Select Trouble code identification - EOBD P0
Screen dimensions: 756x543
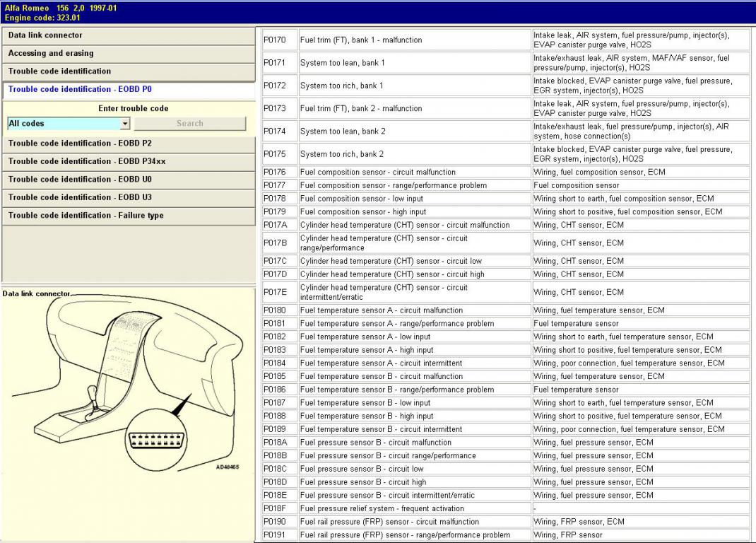128,90
